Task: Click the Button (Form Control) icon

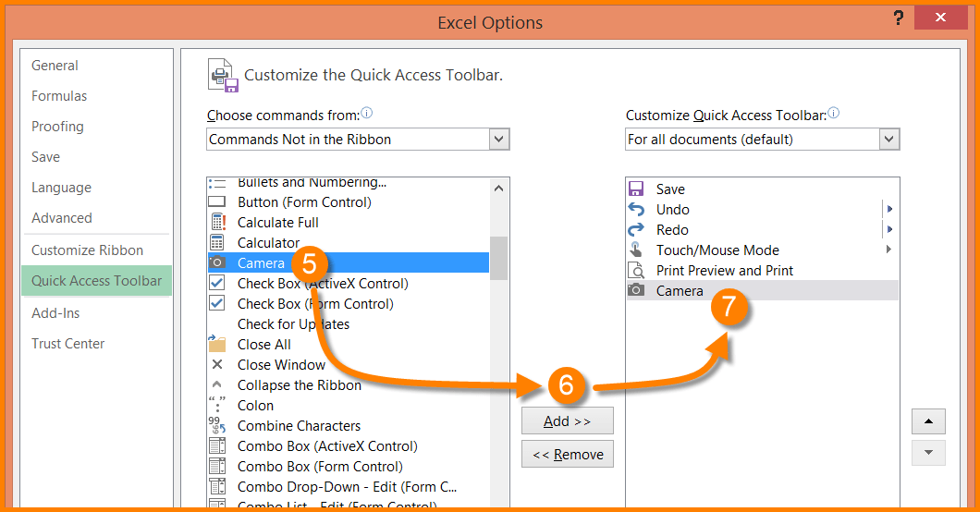Action: point(217,201)
